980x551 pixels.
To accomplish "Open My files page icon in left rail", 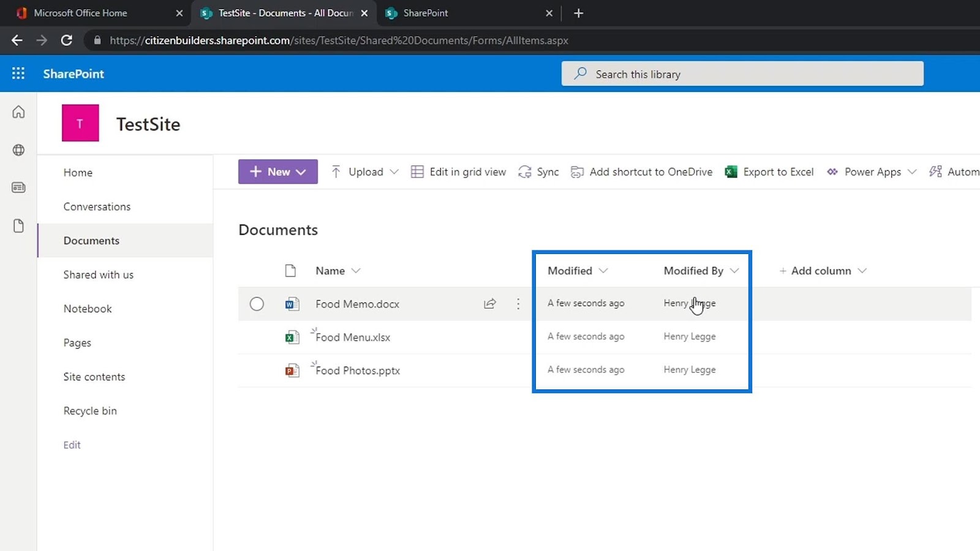I will tap(18, 226).
